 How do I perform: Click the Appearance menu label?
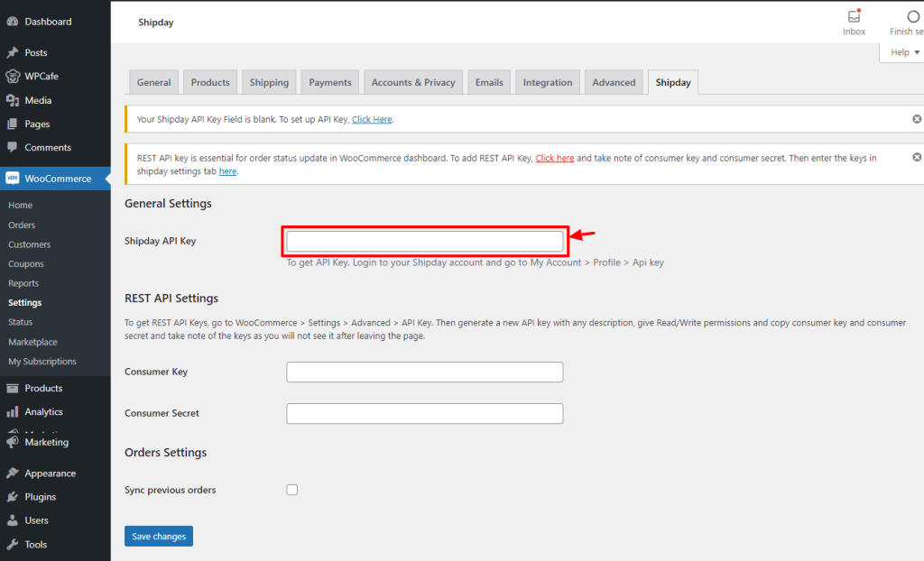(x=51, y=474)
